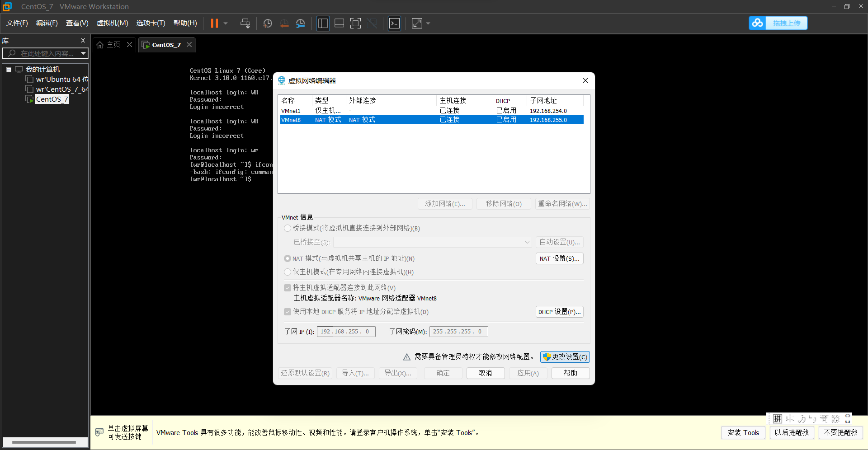Open DHCP 设置(P)... settings

point(560,312)
